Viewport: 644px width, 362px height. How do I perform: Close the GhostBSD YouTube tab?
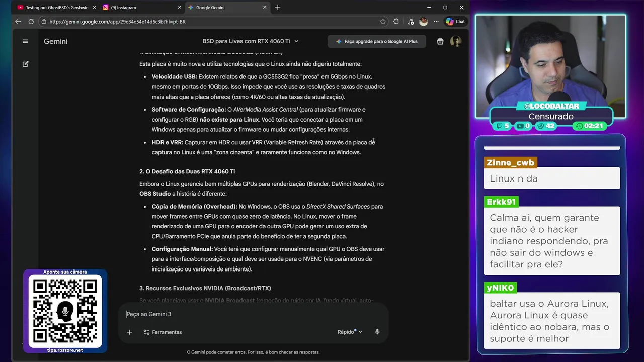(94, 8)
